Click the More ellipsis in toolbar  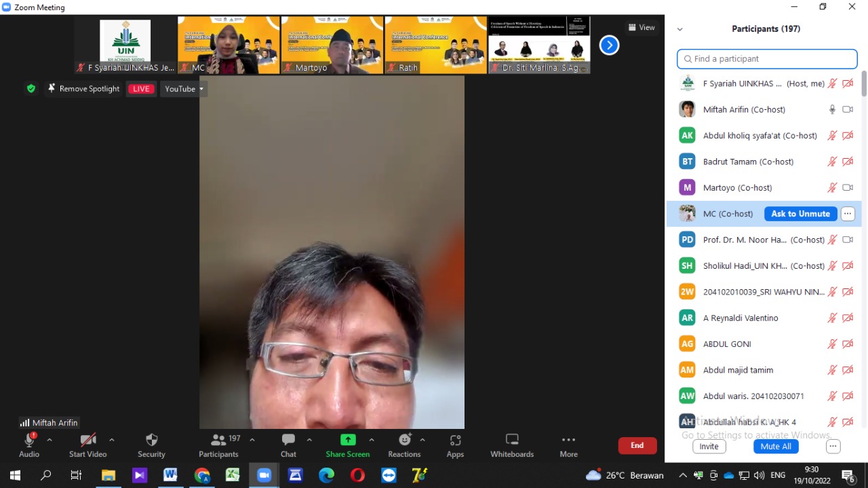[x=568, y=445]
